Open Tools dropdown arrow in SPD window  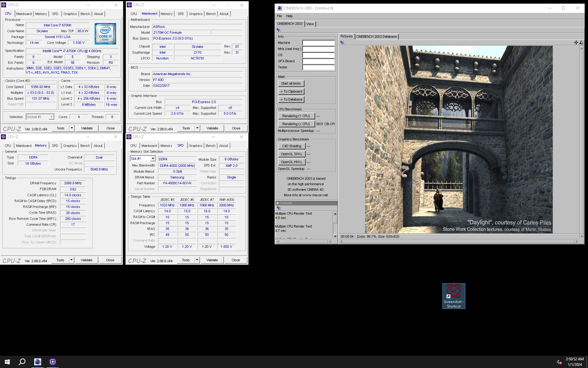click(x=197, y=260)
